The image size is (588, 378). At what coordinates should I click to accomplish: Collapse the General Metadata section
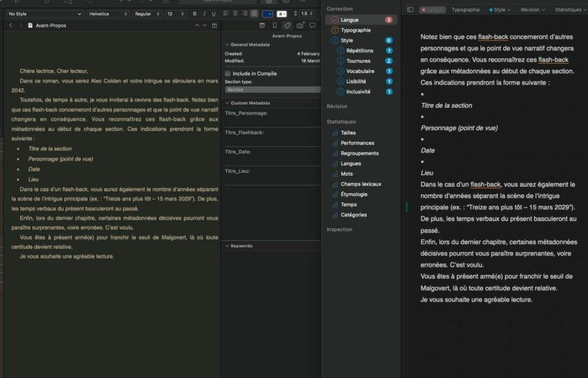pos(227,44)
